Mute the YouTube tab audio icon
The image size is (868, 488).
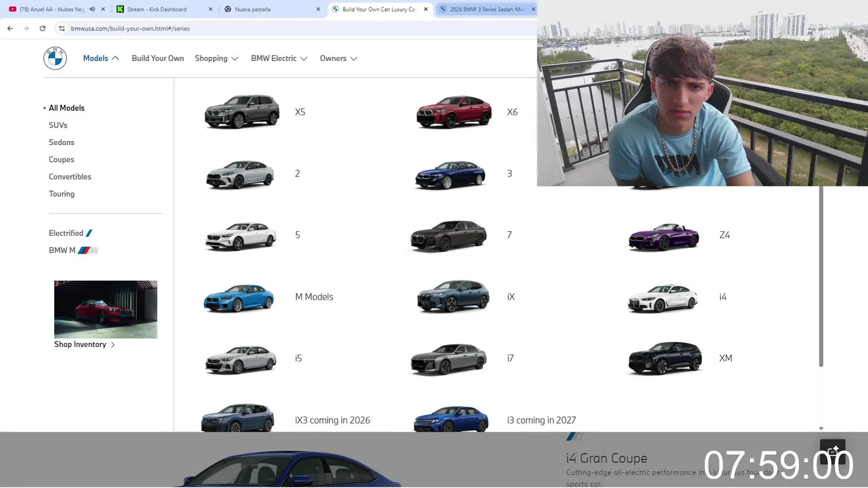pos(92,9)
